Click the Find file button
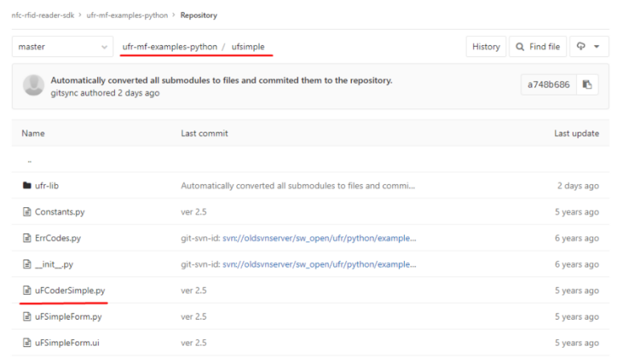 pos(538,47)
